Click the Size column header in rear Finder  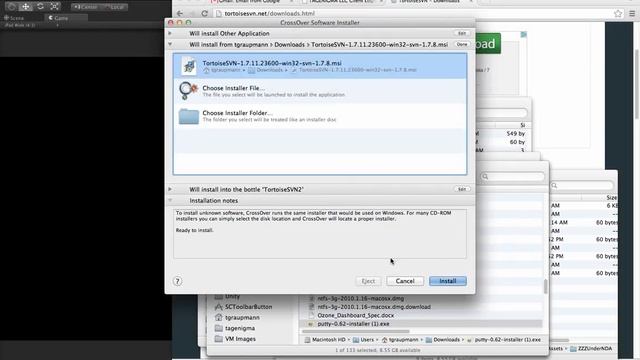(x=611, y=198)
